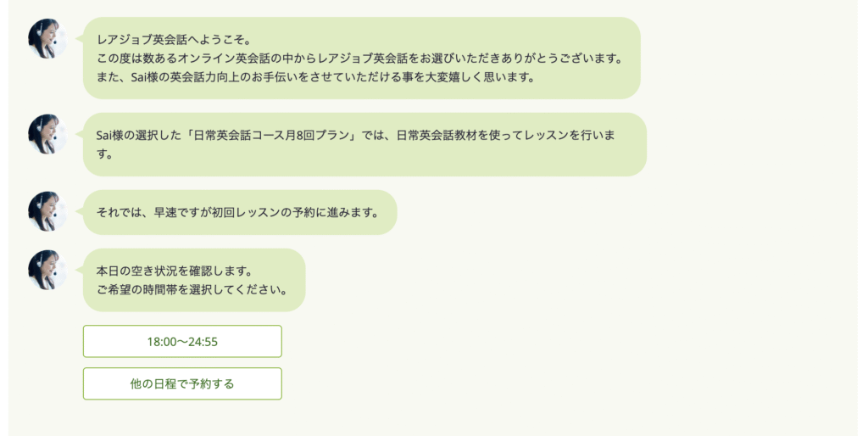Click the words 初回レッスンの予約に進みます
The height and width of the screenshot is (436, 868).
[295, 212]
